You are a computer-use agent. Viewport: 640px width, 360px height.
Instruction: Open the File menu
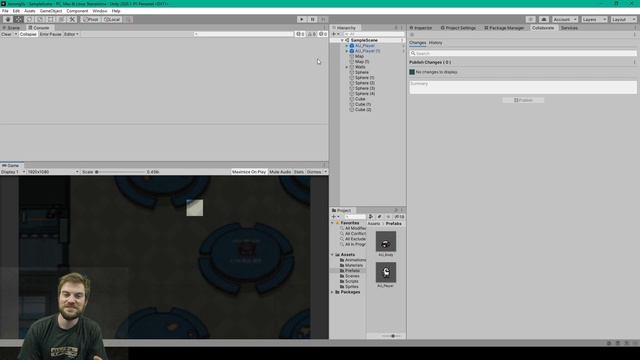pyautogui.click(x=5, y=11)
